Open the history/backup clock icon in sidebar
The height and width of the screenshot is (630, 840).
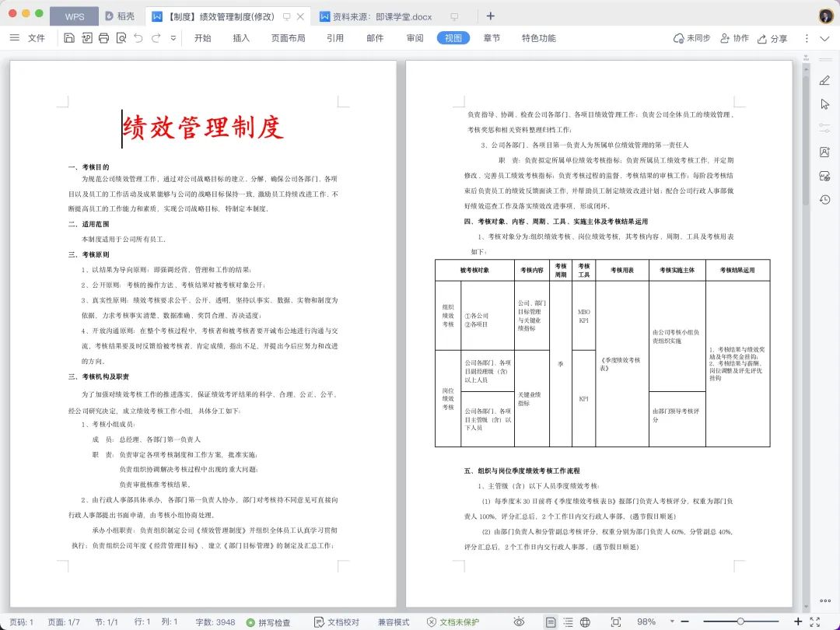[x=825, y=200]
